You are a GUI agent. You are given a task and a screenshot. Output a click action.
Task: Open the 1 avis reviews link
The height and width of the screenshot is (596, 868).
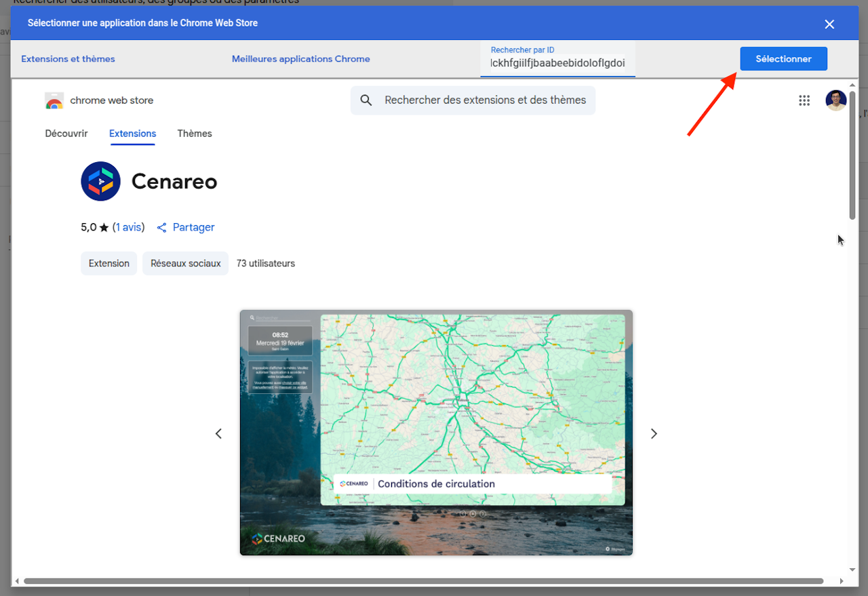[x=128, y=228]
